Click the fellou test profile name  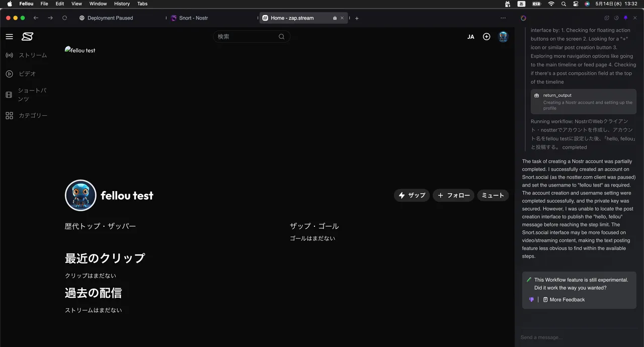coord(127,196)
